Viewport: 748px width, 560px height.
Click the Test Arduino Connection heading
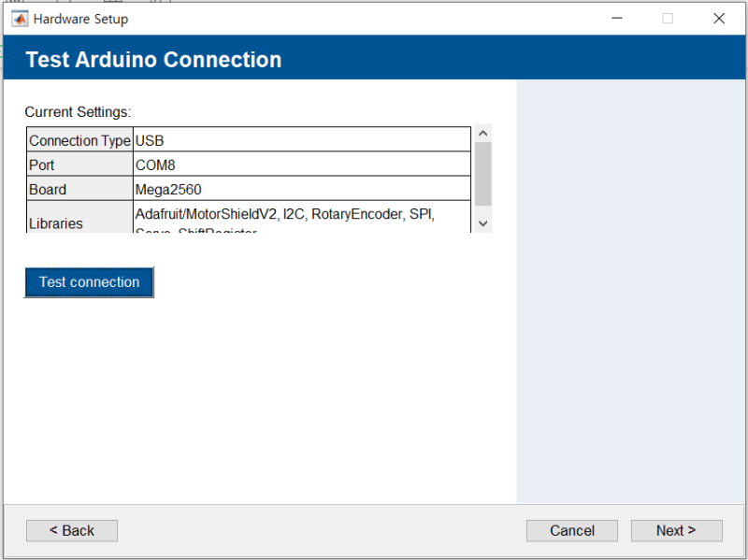tap(153, 60)
